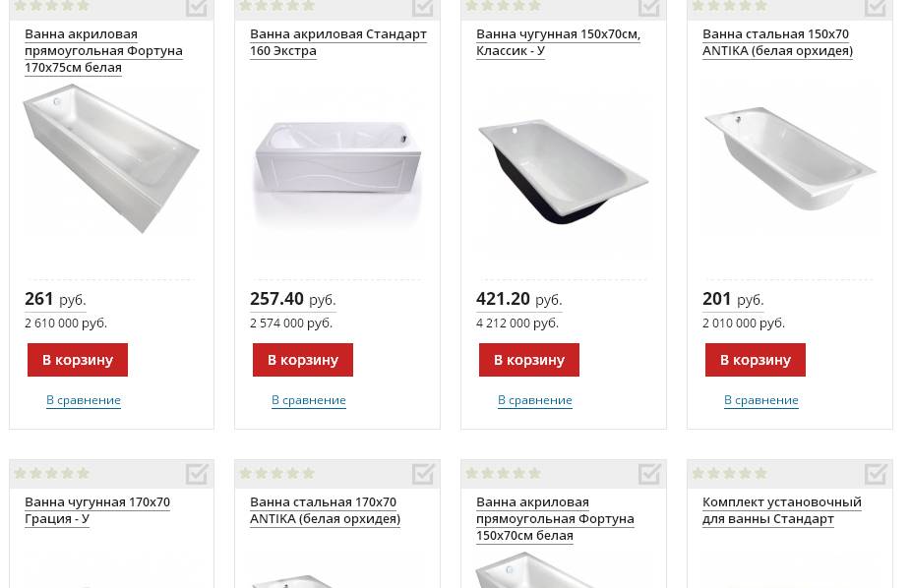This screenshot has height=588, width=911.
Task: View the black-bottomed cast iron tub image
Action: click(x=563, y=172)
